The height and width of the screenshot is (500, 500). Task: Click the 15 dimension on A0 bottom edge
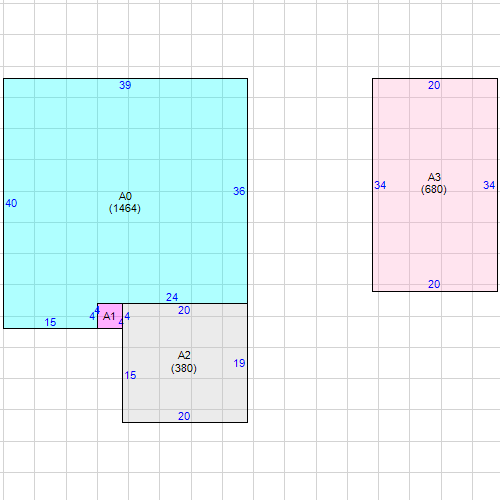[x=50, y=322]
